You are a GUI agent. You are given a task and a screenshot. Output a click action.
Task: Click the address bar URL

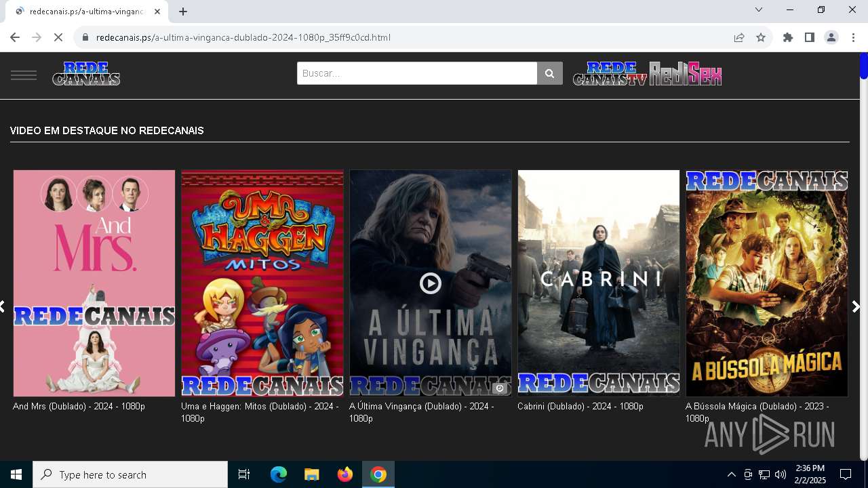coord(243,37)
